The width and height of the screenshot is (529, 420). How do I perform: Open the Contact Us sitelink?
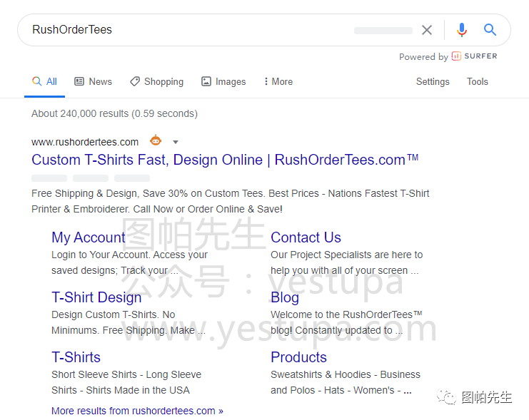tap(306, 237)
